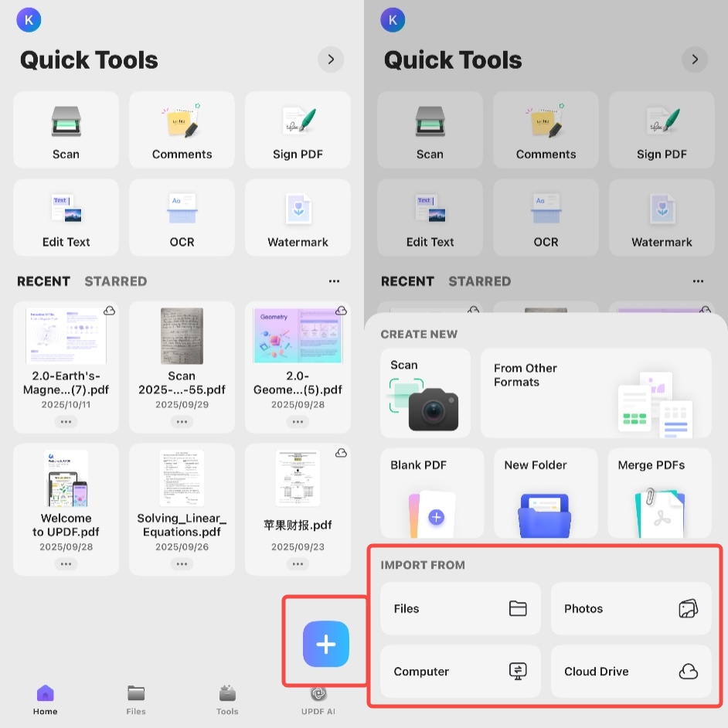The image size is (728, 728).
Task: Open the Comments quick tool on the left home screen
Action: pyautogui.click(x=182, y=130)
